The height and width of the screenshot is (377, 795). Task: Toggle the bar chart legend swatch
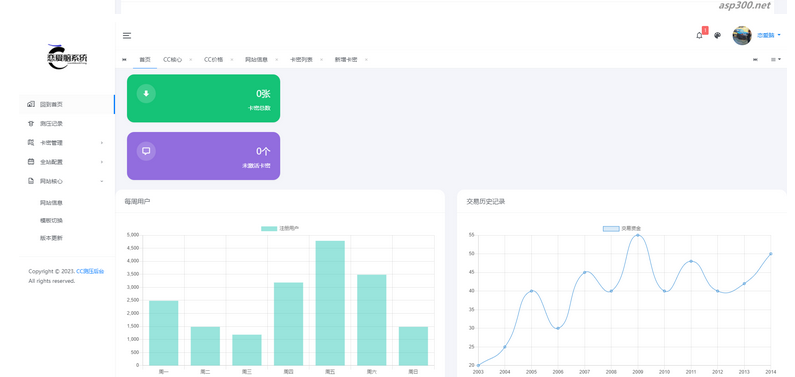pyautogui.click(x=269, y=229)
